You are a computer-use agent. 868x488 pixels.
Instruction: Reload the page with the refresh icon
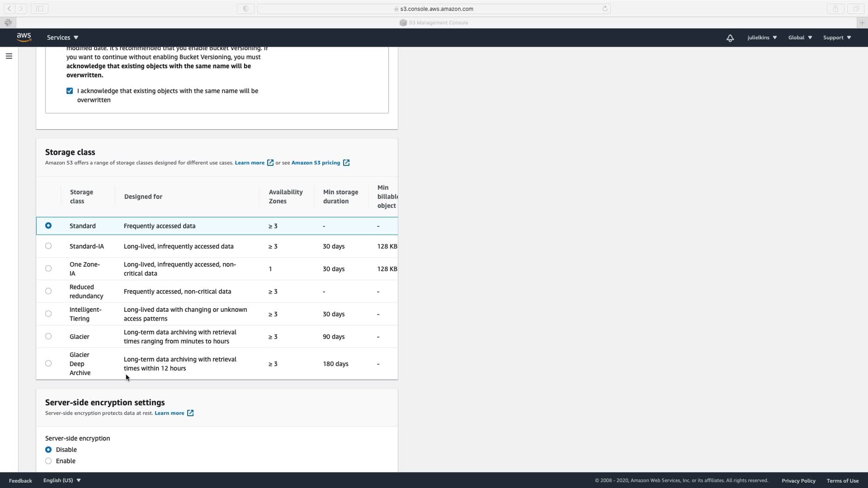tap(605, 8)
